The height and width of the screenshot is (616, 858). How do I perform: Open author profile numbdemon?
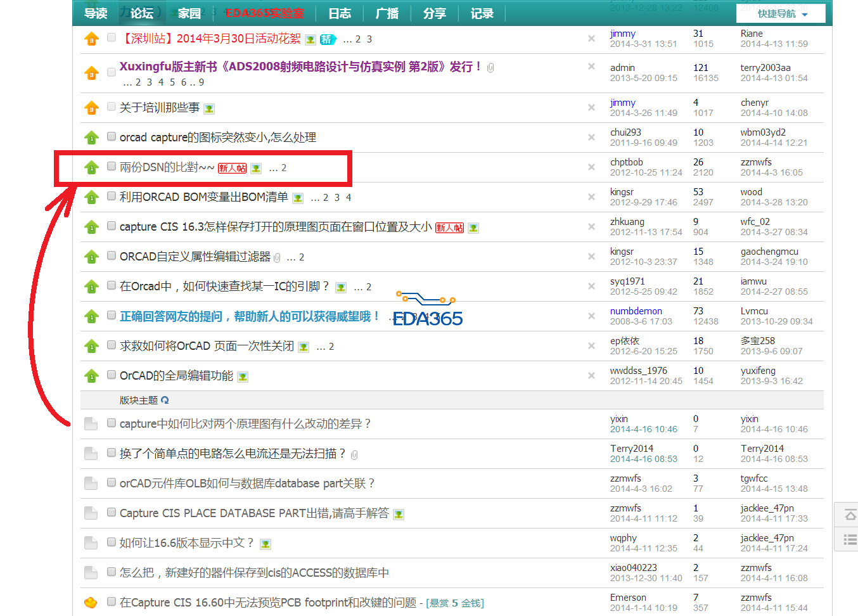(636, 311)
